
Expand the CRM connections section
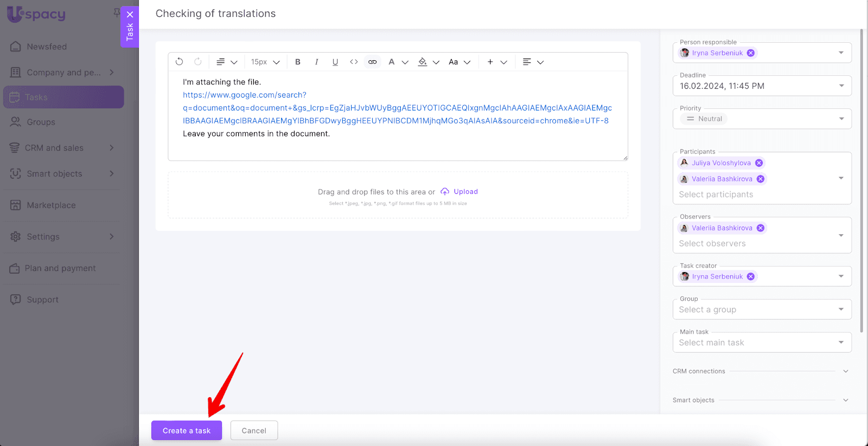point(845,371)
